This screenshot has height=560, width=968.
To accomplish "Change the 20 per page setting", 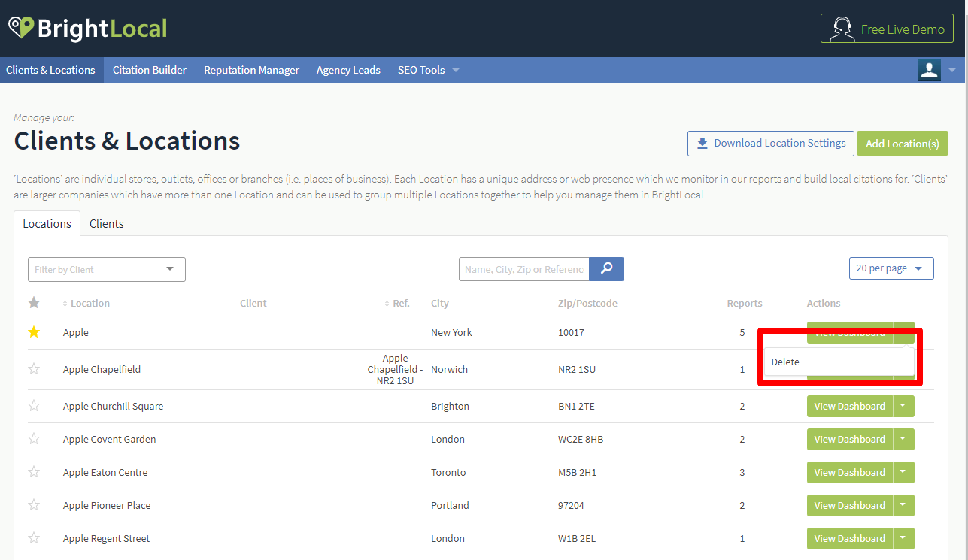I will click(x=891, y=268).
